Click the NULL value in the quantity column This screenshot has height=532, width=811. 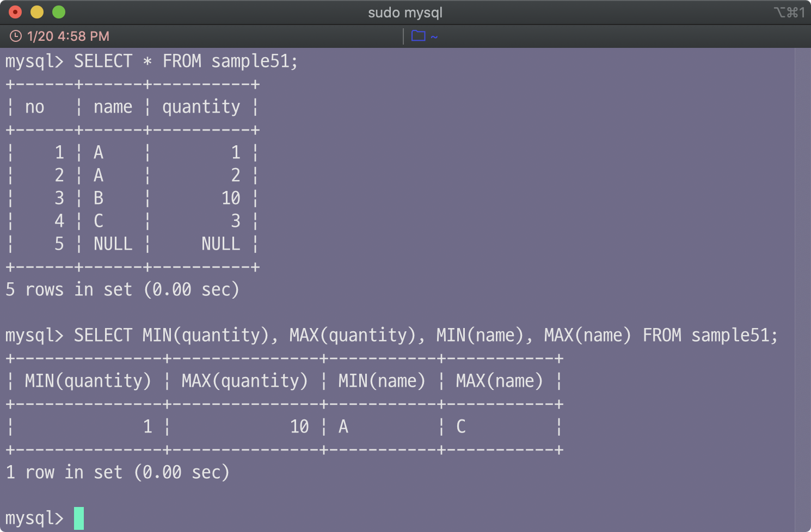pos(220,244)
